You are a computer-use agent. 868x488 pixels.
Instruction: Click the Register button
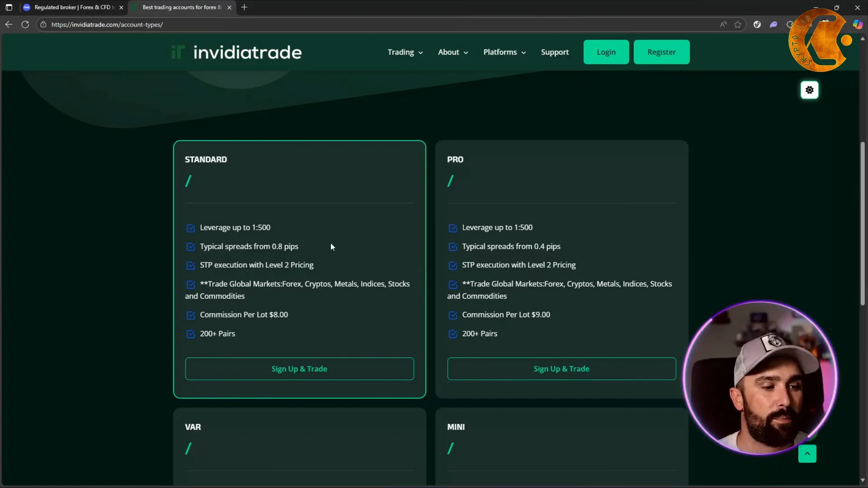pyautogui.click(x=661, y=52)
